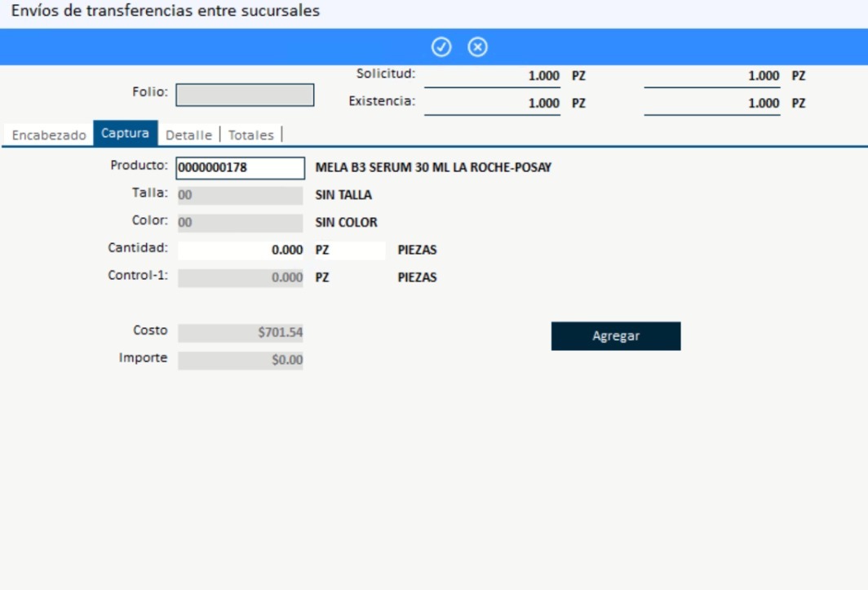Image resolution: width=868 pixels, height=590 pixels.
Task: Click the Control-1 quantity field
Action: pyautogui.click(x=241, y=277)
